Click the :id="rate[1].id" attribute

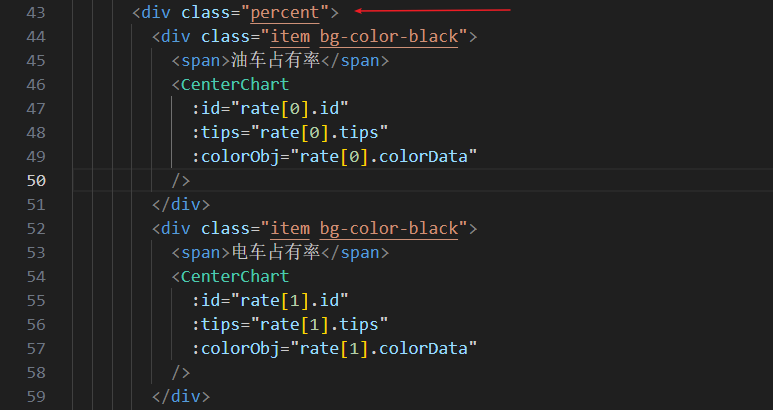(x=270, y=300)
